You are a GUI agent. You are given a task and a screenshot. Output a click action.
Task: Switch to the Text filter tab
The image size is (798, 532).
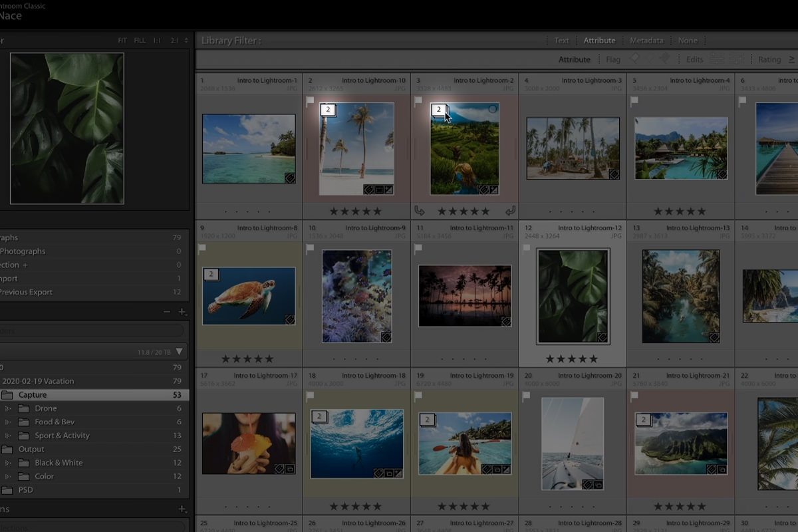(x=561, y=40)
